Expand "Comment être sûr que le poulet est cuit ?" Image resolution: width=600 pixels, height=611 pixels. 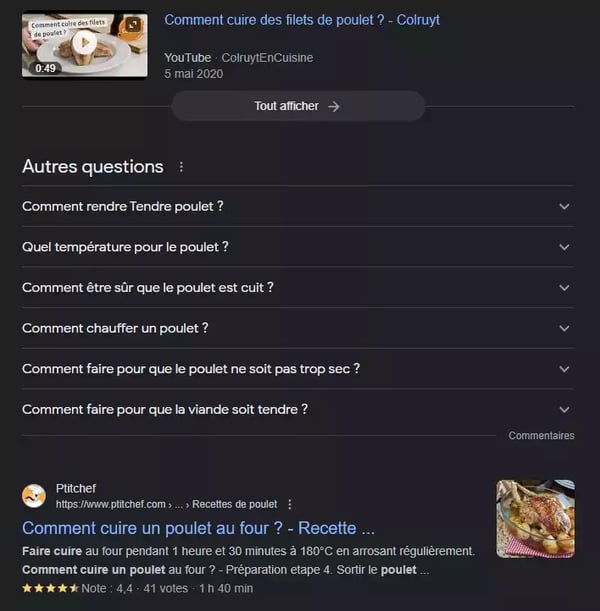pos(298,288)
